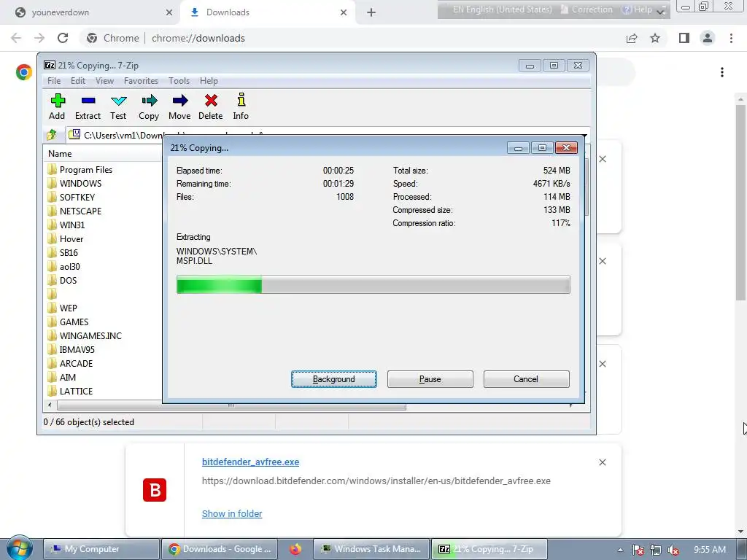Screen dimensions: 747x560
Task: Open the Tools menu
Action: tap(179, 81)
